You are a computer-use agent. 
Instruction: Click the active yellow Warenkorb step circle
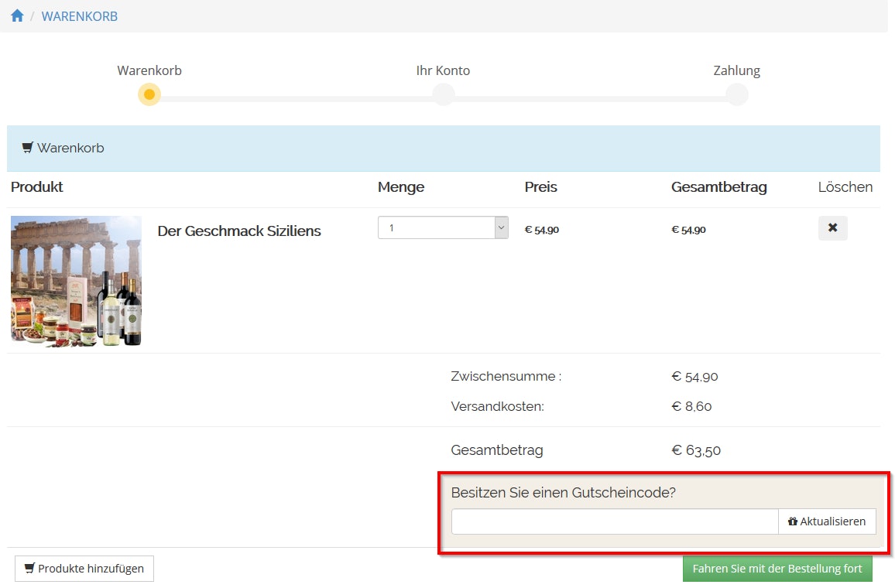tap(149, 94)
